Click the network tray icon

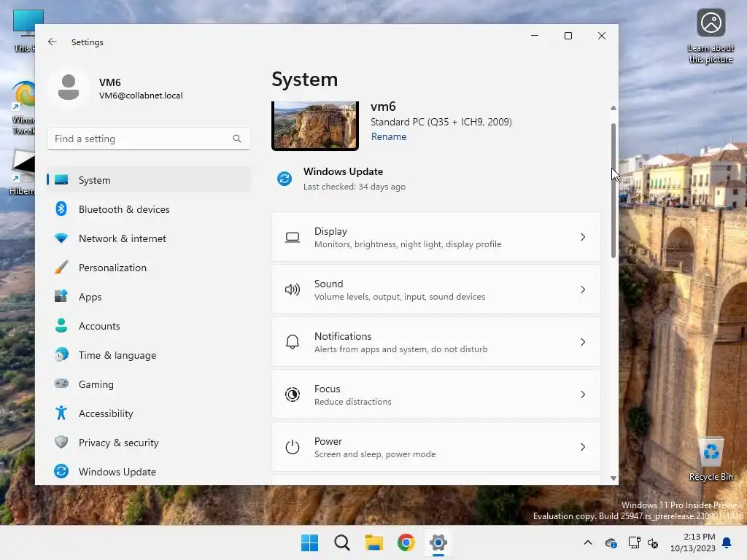pos(634,542)
